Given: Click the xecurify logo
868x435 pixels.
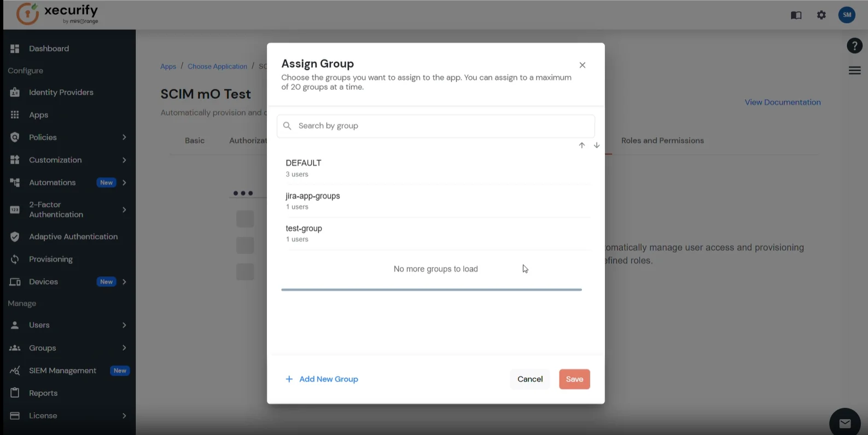Looking at the screenshot, I should tap(57, 14).
